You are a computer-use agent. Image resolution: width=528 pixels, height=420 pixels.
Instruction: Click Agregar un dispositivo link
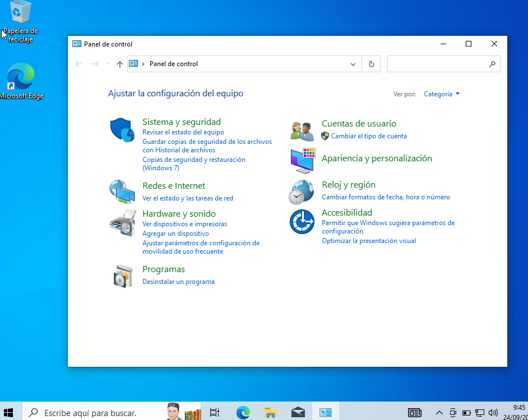(x=176, y=233)
